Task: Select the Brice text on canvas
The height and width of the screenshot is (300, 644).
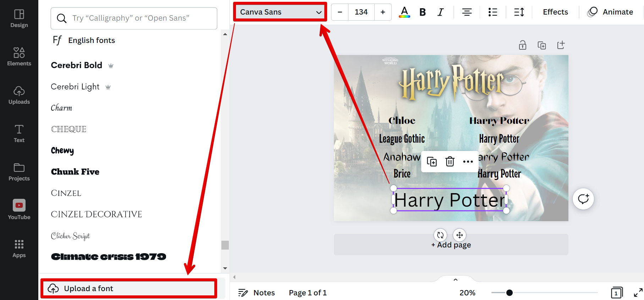Action: [x=402, y=174]
